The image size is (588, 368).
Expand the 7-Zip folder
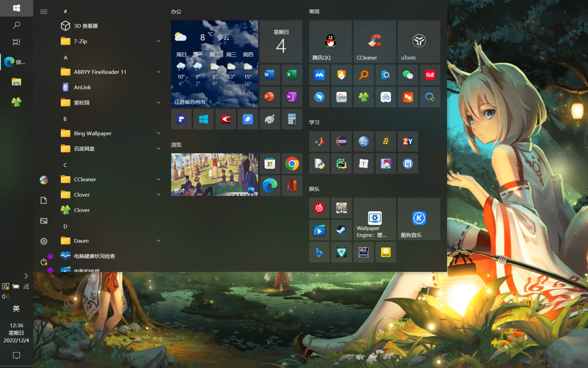coord(111,41)
